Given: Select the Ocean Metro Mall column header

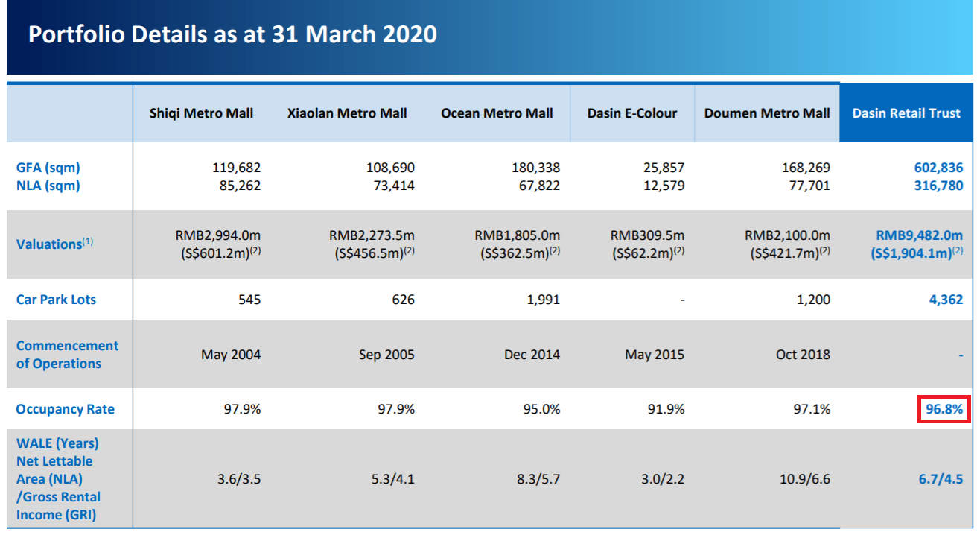Looking at the screenshot, I should pos(497,113).
